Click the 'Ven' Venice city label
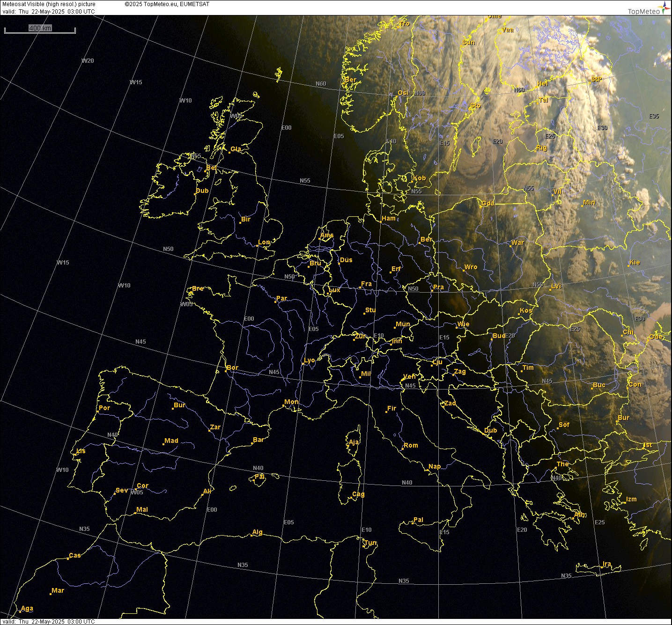Screen dimensions: 672x625 click(x=409, y=376)
